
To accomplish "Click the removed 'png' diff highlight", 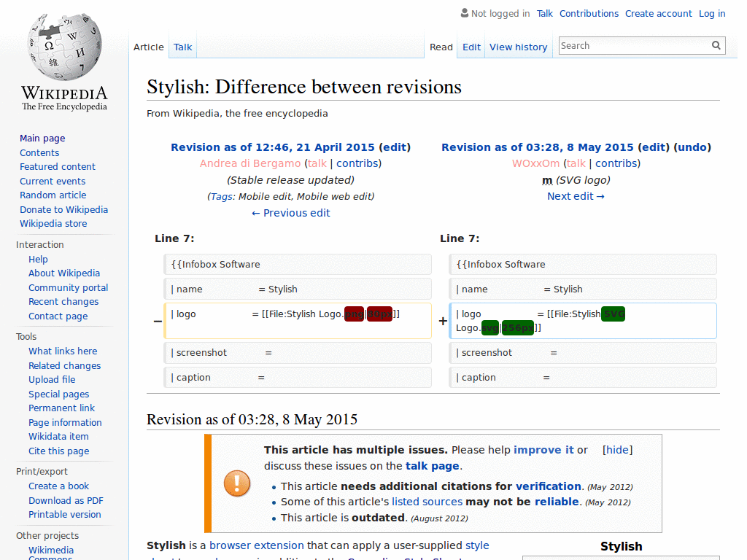I will pos(354,314).
